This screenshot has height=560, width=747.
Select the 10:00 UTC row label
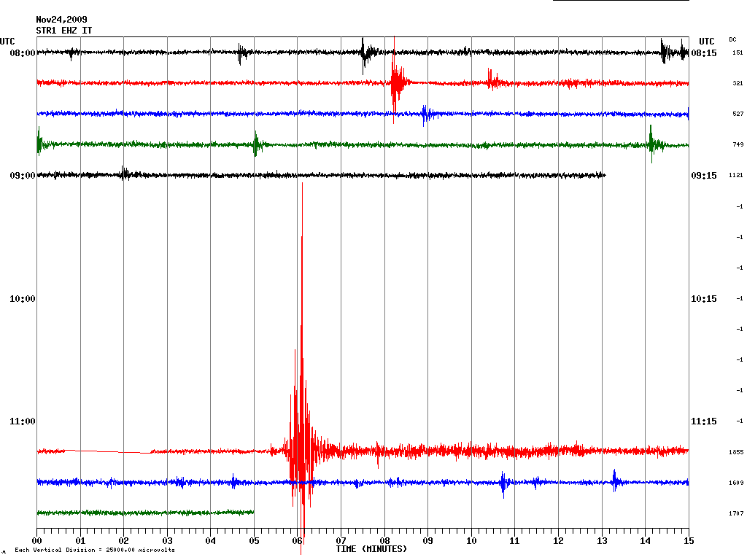pyautogui.click(x=23, y=299)
